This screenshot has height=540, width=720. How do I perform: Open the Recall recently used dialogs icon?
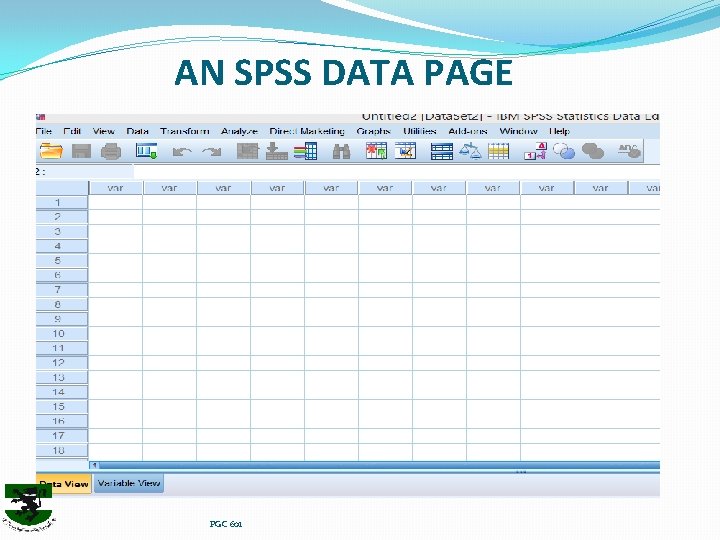click(146, 151)
